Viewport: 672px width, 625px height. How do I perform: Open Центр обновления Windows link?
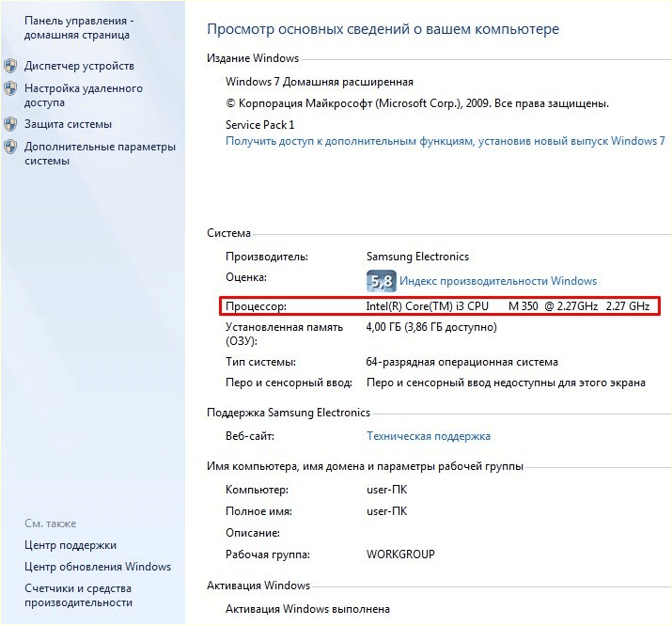pyautogui.click(x=98, y=567)
